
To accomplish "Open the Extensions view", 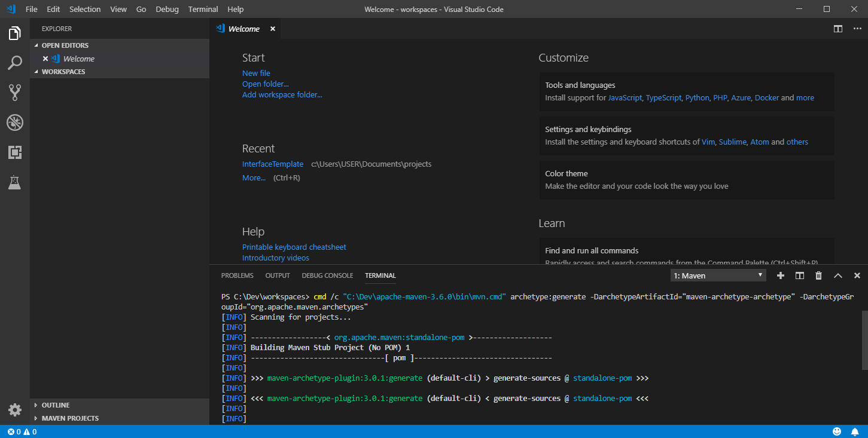I will 15,152.
